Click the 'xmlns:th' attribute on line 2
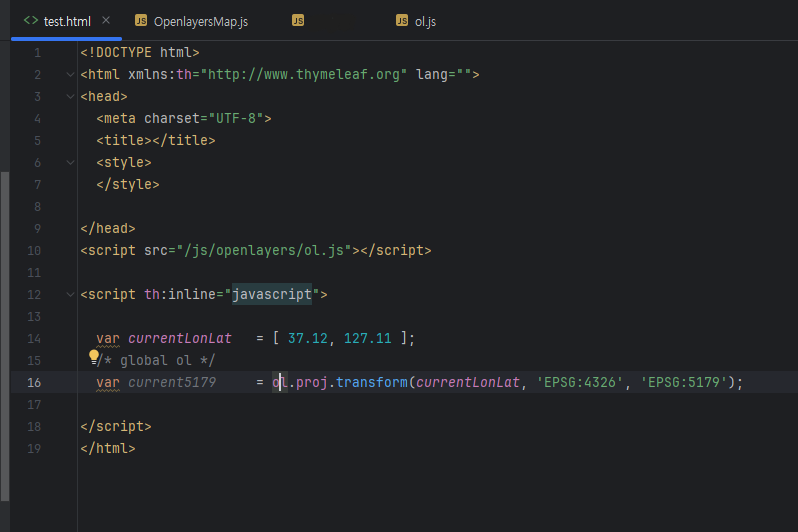798x532 pixels. click(x=160, y=74)
